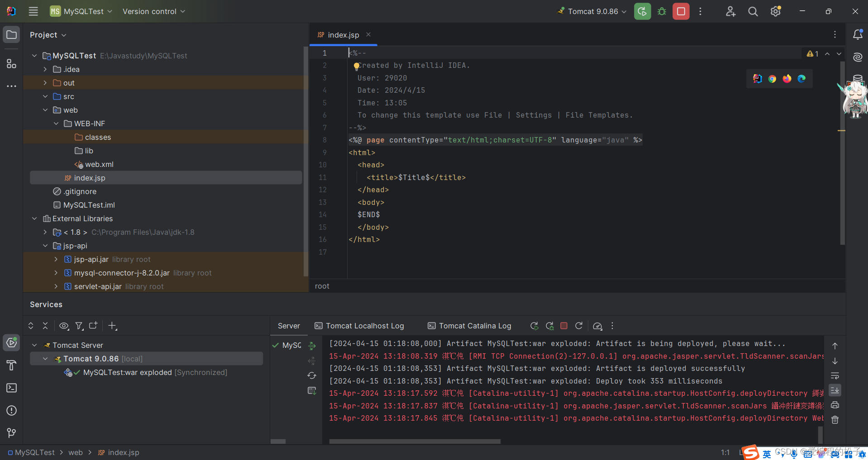Image resolution: width=868 pixels, height=460 pixels.
Task: Open the MySQLTest project dropdown
Action: coord(81,11)
